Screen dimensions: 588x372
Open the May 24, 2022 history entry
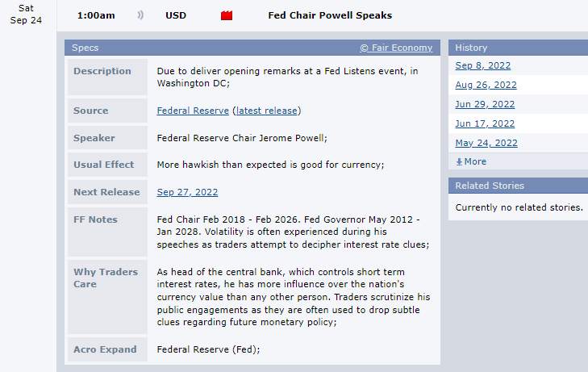(486, 144)
